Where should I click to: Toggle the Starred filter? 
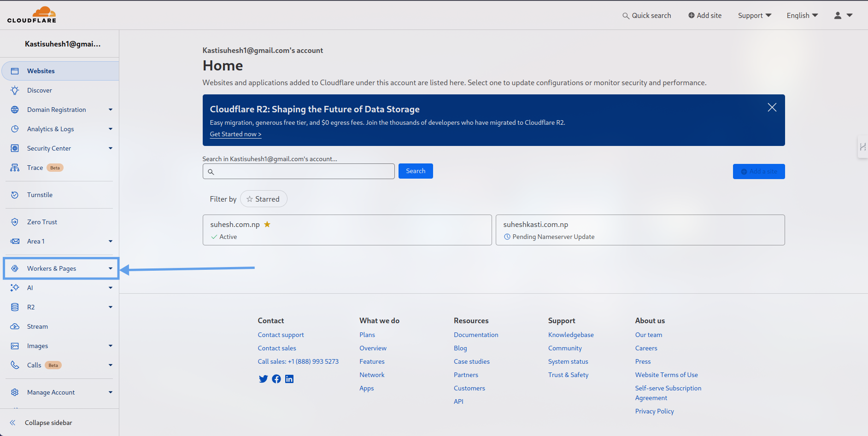264,198
